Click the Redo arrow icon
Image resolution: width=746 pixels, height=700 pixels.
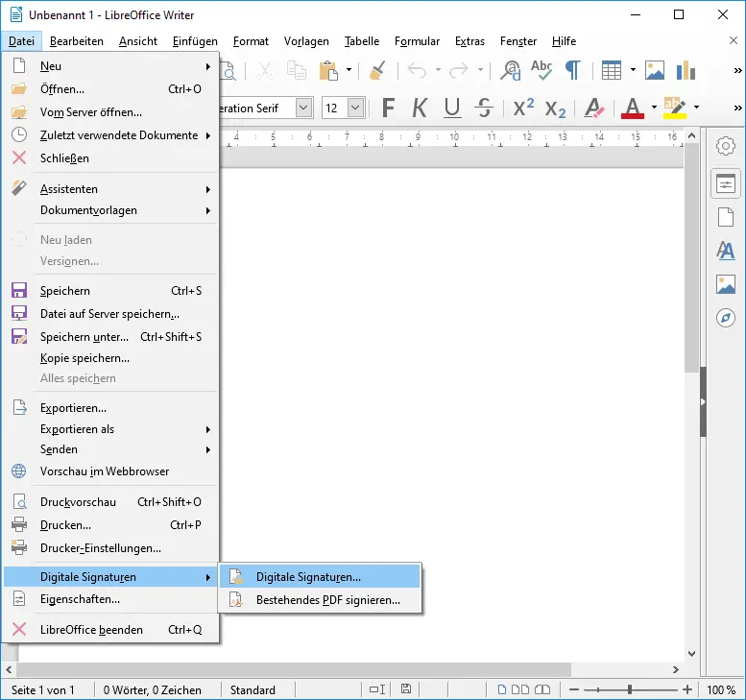pos(459,70)
